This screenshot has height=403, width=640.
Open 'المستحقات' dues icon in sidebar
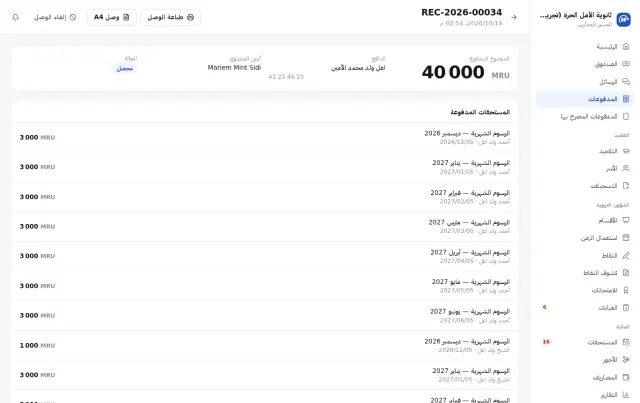pyautogui.click(x=626, y=342)
